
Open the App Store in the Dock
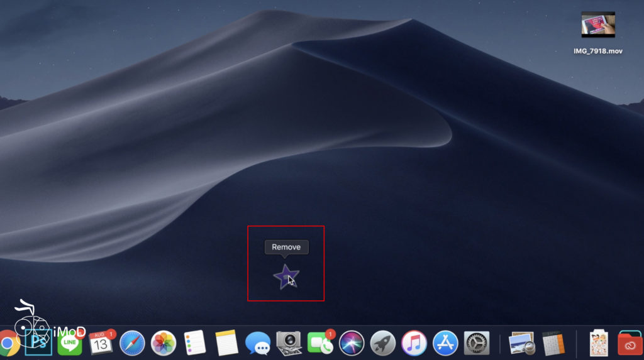coord(445,343)
